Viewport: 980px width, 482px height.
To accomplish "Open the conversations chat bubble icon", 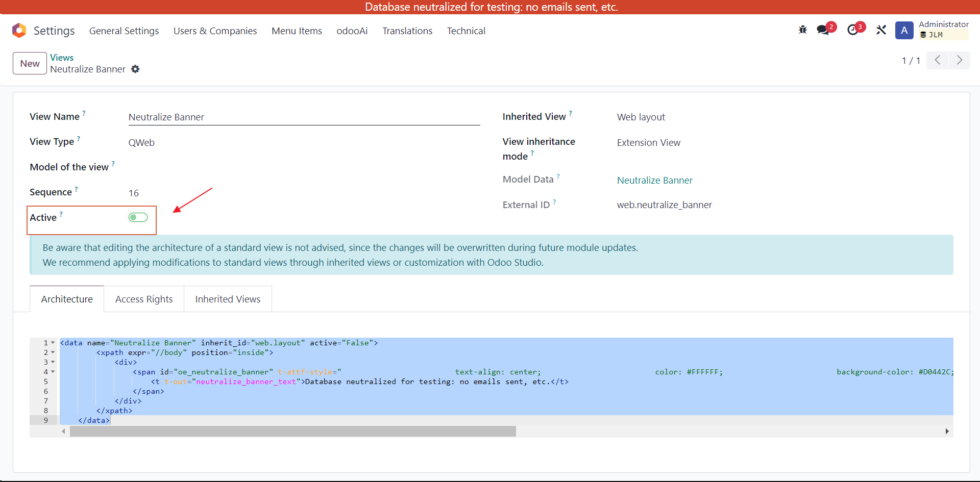I will pos(823,30).
